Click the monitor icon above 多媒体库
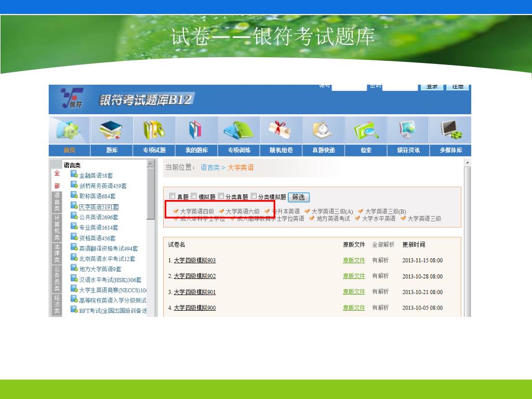 [451, 130]
